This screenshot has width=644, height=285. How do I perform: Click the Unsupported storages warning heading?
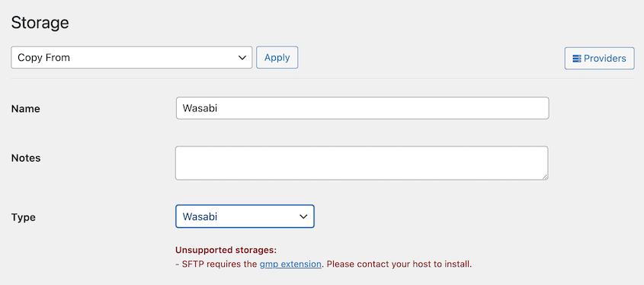(x=226, y=250)
